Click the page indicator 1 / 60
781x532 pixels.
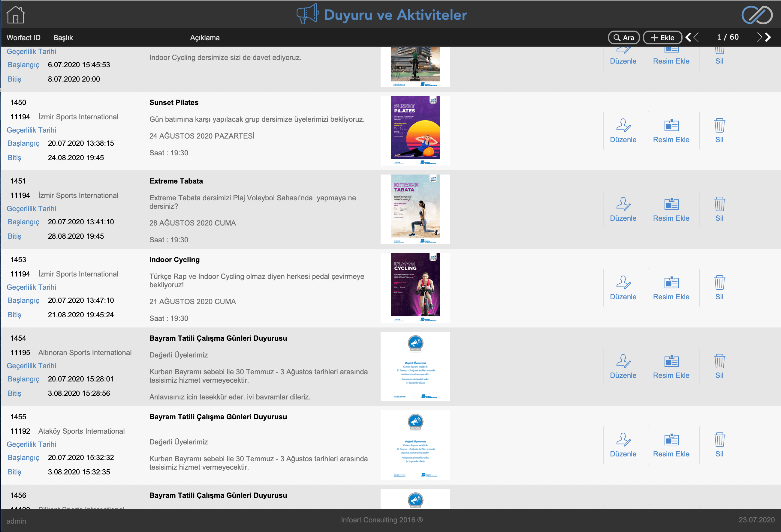[728, 37]
